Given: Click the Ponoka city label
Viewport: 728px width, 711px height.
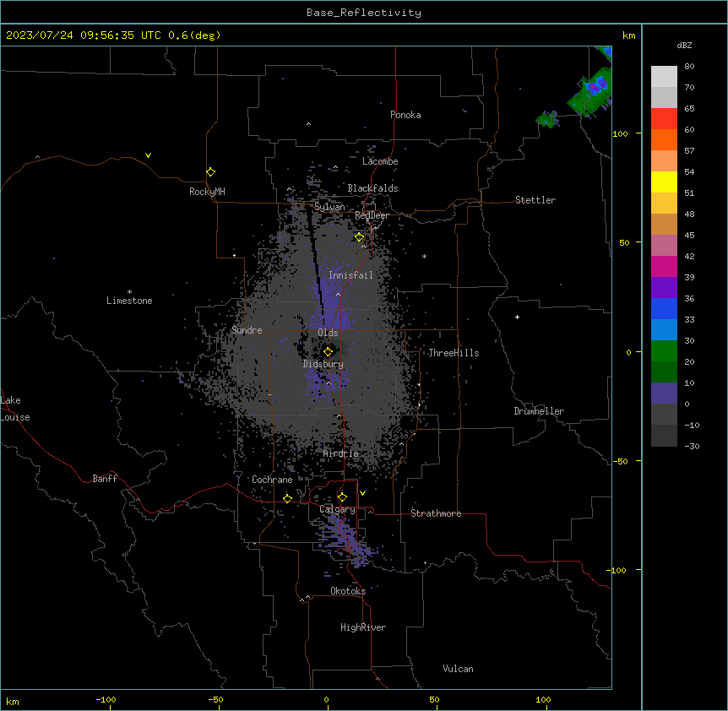Looking at the screenshot, I should pos(405,115).
